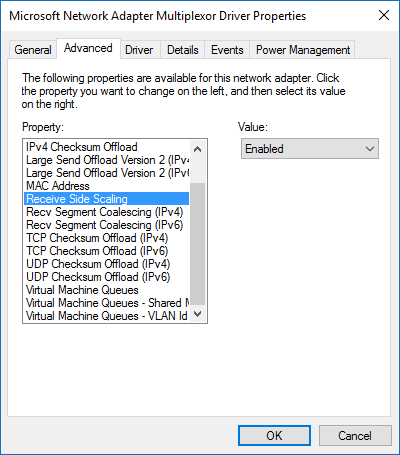Switch to the General tab
The height and width of the screenshot is (455, 400).
click(33, 50)
